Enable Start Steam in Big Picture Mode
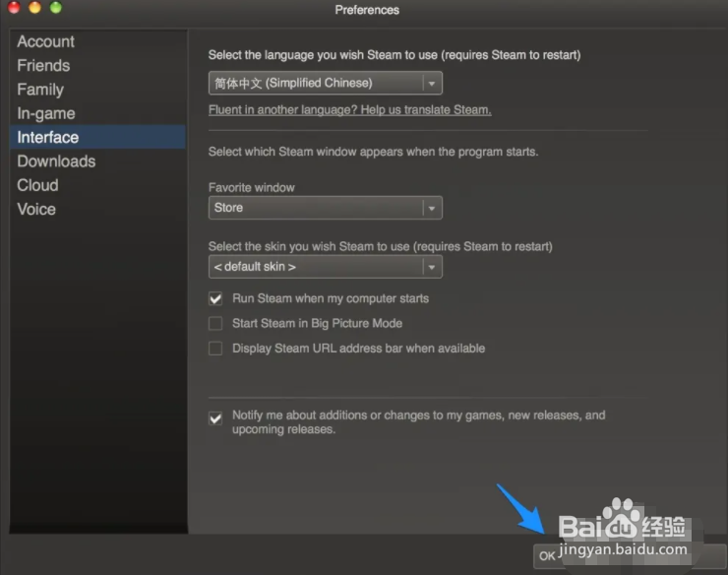728x575 pixels. coord(215,324)
